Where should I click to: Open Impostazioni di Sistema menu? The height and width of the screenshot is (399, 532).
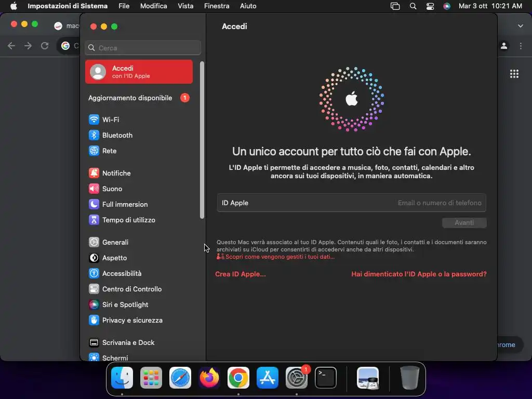[x=68, y=6]
